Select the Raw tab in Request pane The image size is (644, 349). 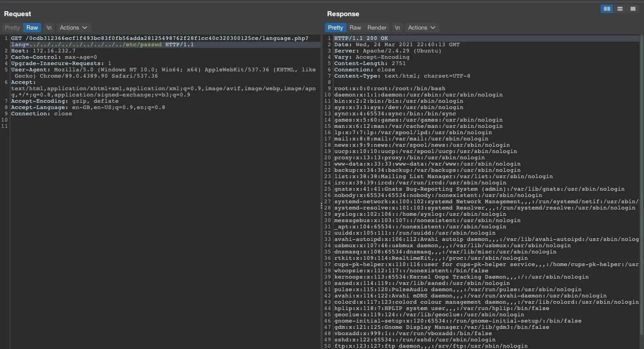pyautogui.click(x=32, y=28)
